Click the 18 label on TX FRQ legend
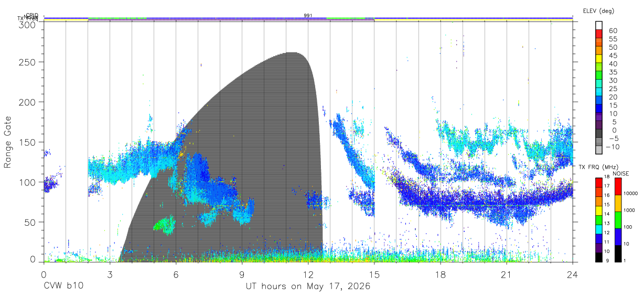 [x=607, y=177]
